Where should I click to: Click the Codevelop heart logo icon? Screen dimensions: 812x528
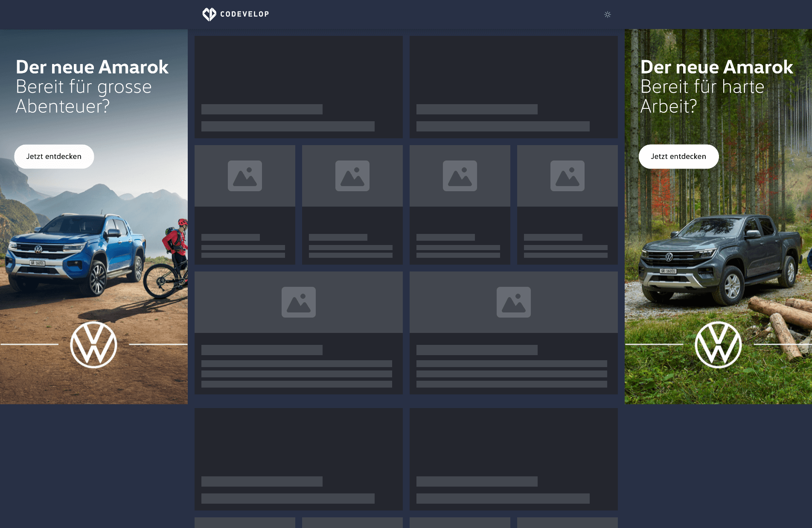point(209,14)
